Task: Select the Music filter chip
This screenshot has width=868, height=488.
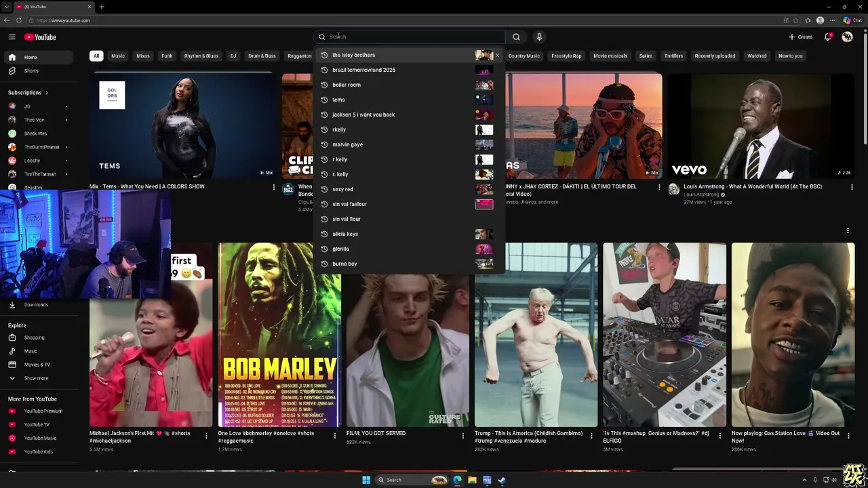Action: [118, 56]
